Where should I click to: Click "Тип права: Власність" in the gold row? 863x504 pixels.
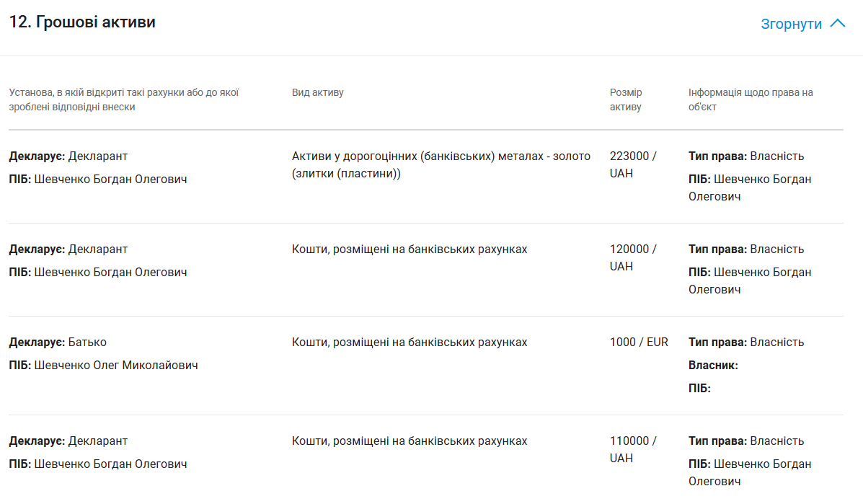pyautogui.click(x=745, y=156)
